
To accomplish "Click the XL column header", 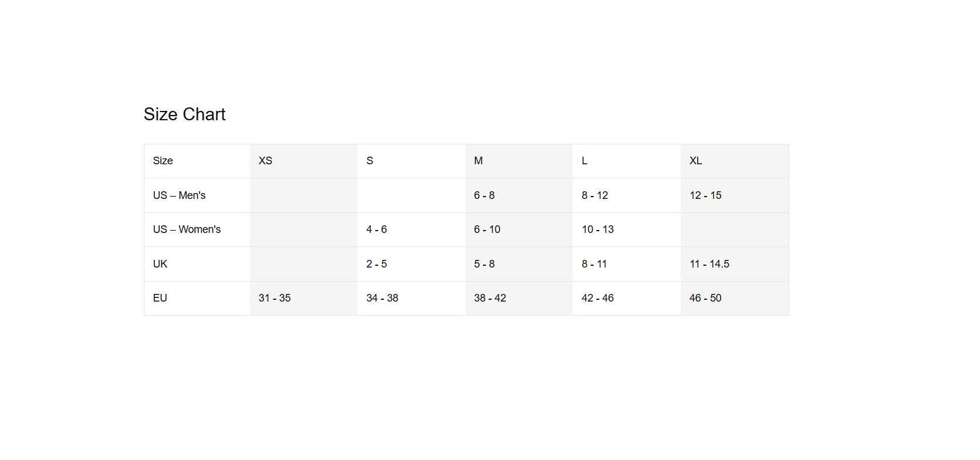I will point(695,161).
